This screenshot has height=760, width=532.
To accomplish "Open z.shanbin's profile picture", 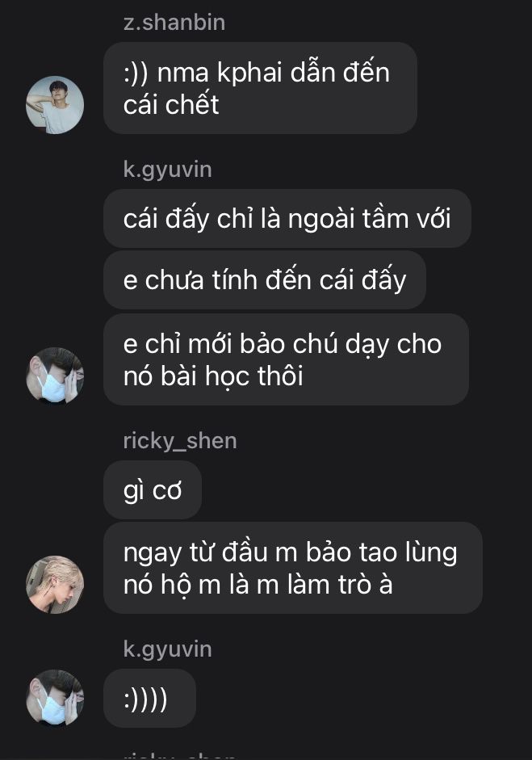I will click(55, 105).
